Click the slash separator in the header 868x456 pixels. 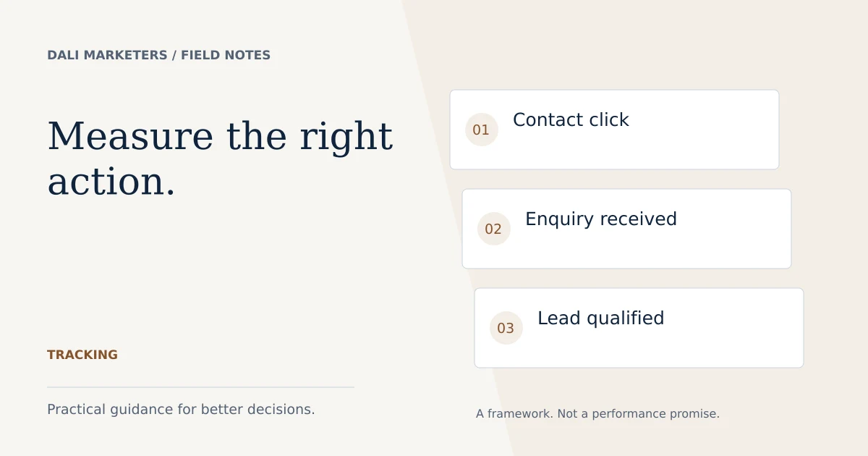(174, 55)
